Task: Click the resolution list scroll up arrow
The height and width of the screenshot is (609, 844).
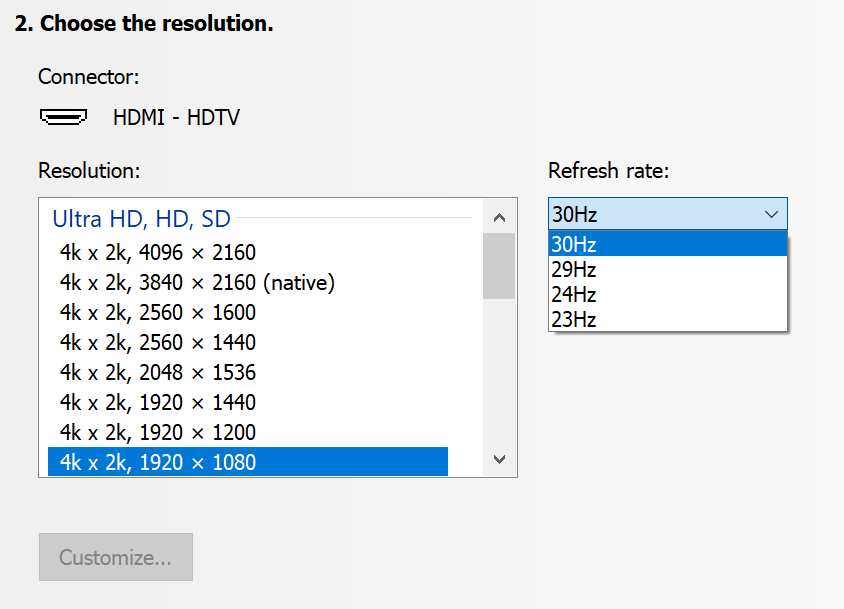Action: point(500,218)
